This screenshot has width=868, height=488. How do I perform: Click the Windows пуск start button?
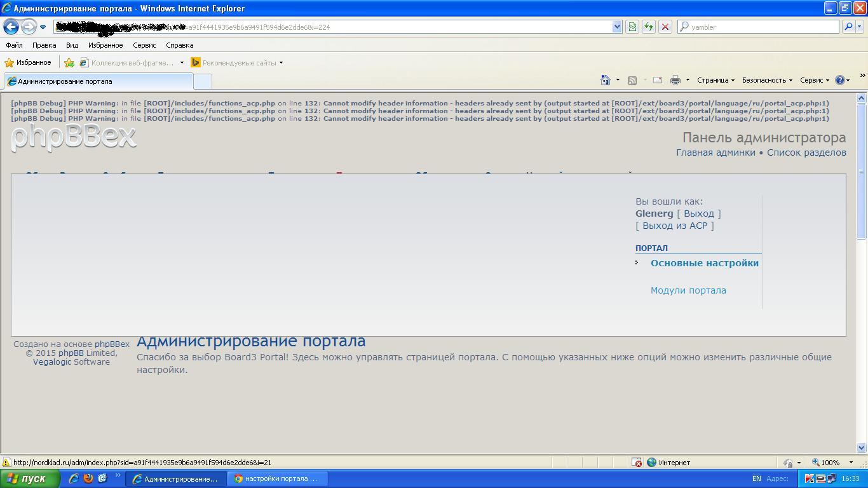pyautogui.click(x=30, y=478)
